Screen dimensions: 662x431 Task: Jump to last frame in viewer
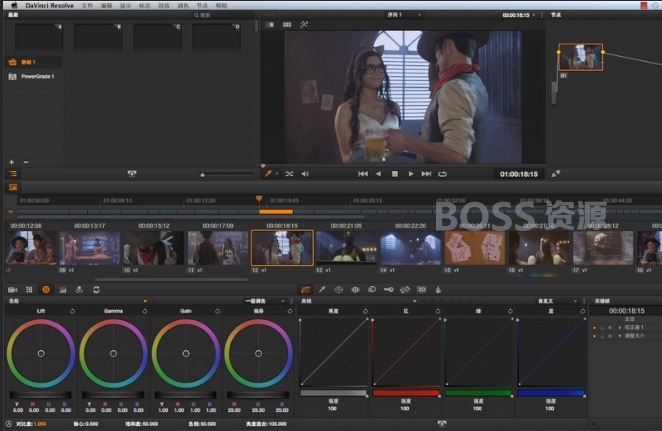(426, 174)
